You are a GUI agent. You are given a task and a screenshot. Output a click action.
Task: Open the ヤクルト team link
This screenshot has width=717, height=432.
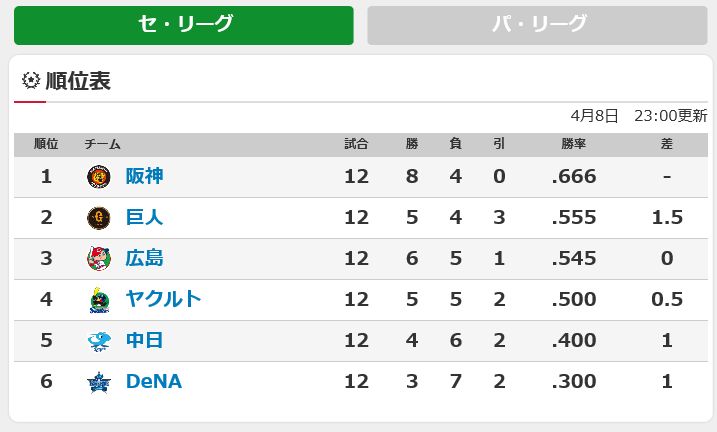coord(163,299)
